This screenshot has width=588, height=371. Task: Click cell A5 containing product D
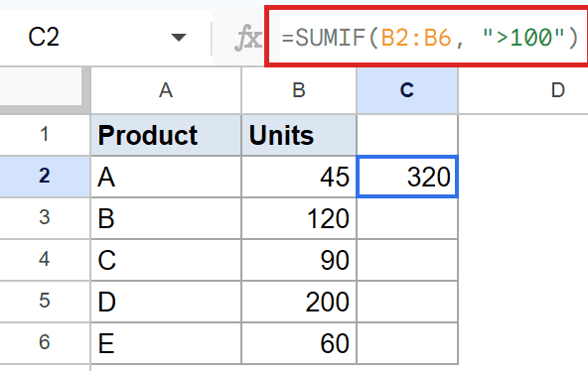click(166, 302)
